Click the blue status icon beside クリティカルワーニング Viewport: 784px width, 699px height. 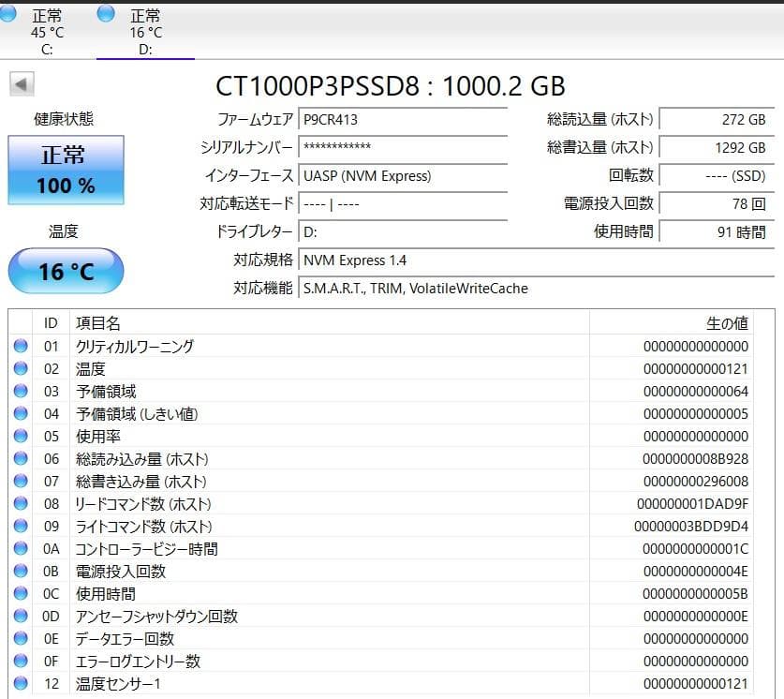pyautogui.click(x=21, y=346)
